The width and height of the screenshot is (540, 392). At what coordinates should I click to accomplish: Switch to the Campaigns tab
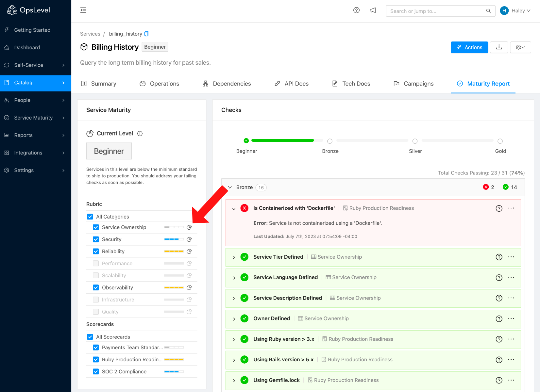pyautogui.click(x=413, y=84)
